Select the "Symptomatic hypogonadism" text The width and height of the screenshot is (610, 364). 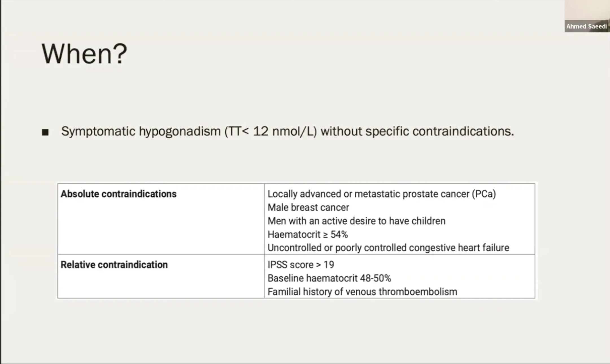coord(141,131)
